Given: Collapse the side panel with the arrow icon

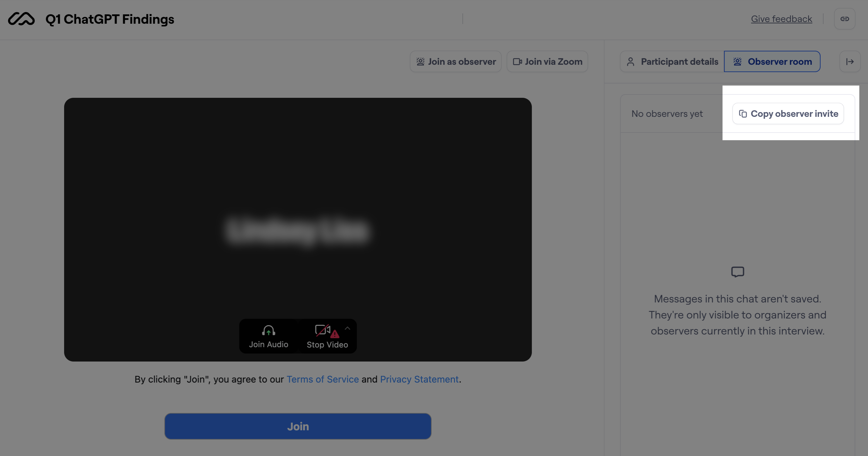Looking at the screenshot, I should [850, 62].
